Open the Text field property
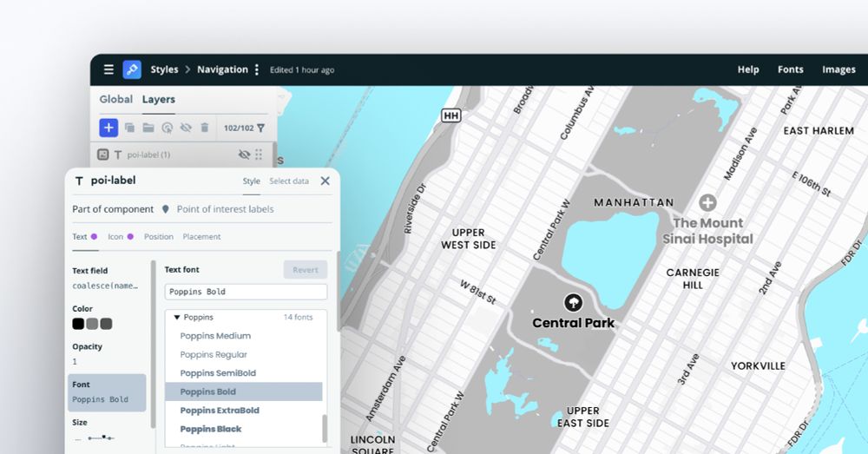This screenshot has width=868, height=454. click(x=107, y=278)
